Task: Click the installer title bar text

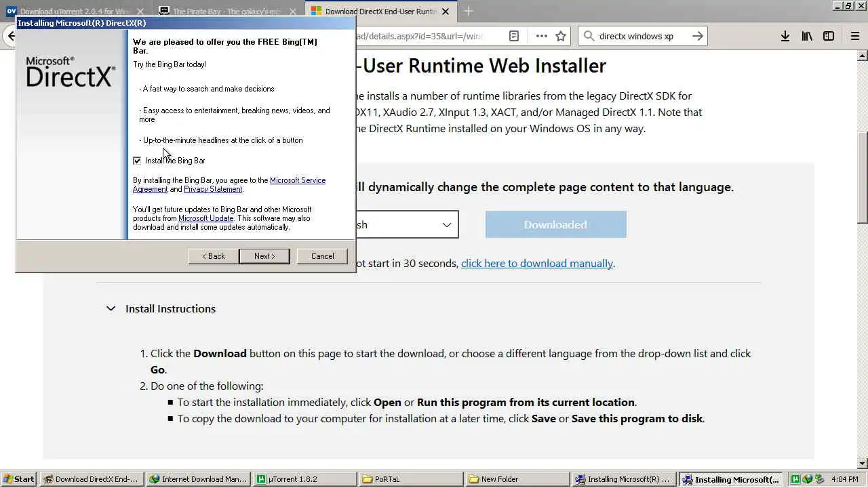Action: (81, 22)
